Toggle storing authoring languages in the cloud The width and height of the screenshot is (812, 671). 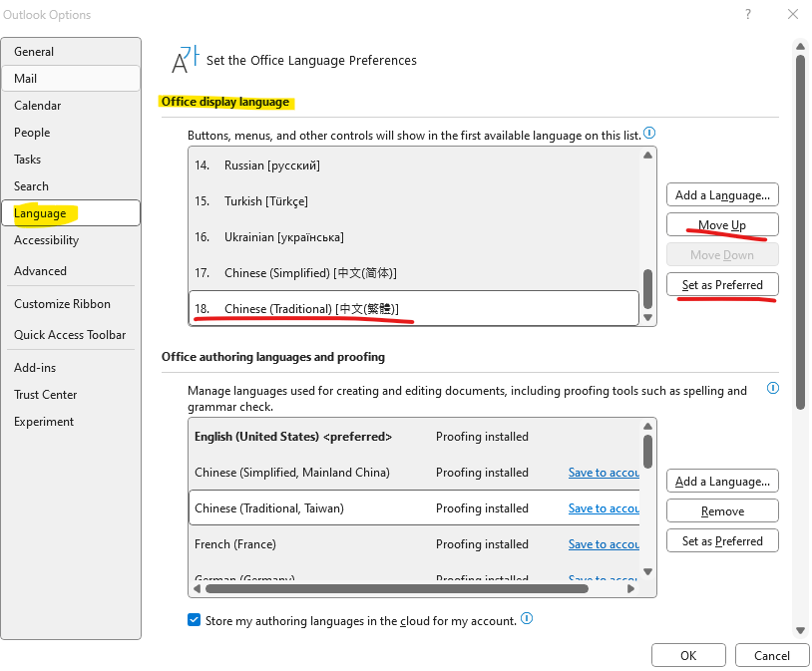click(195, 620)
